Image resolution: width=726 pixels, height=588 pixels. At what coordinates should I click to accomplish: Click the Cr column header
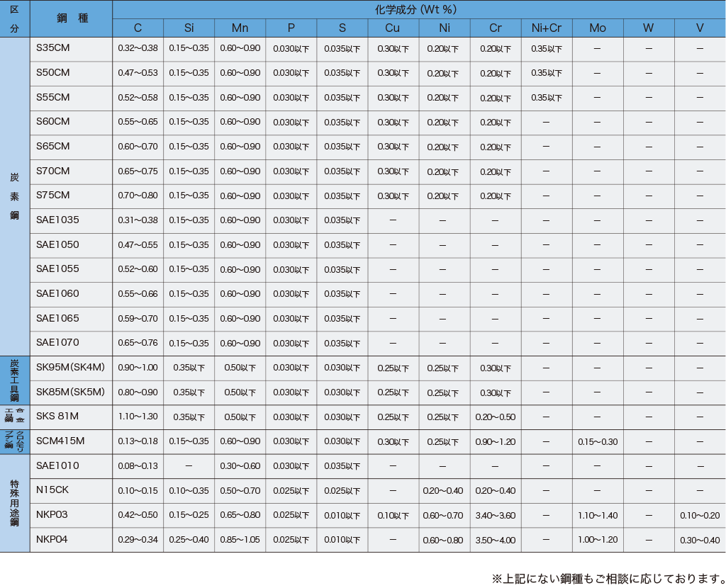pos(496,28)
